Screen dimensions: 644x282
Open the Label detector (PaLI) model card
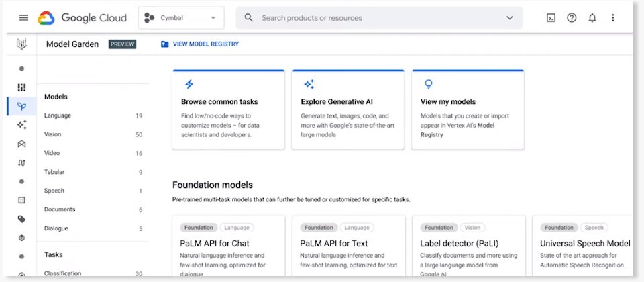click(x=469, y=246)
